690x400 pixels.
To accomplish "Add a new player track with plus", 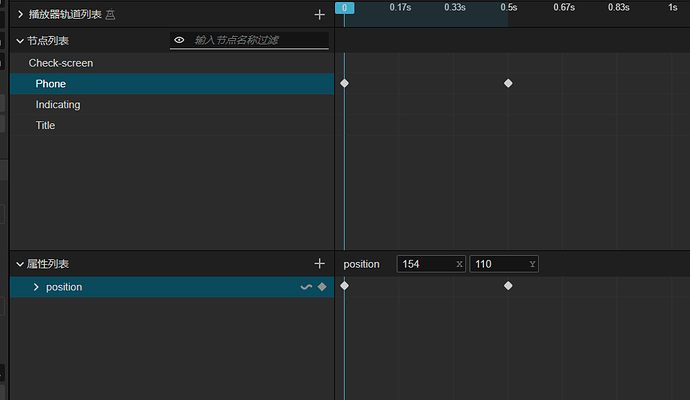I will tap(319, 15).
